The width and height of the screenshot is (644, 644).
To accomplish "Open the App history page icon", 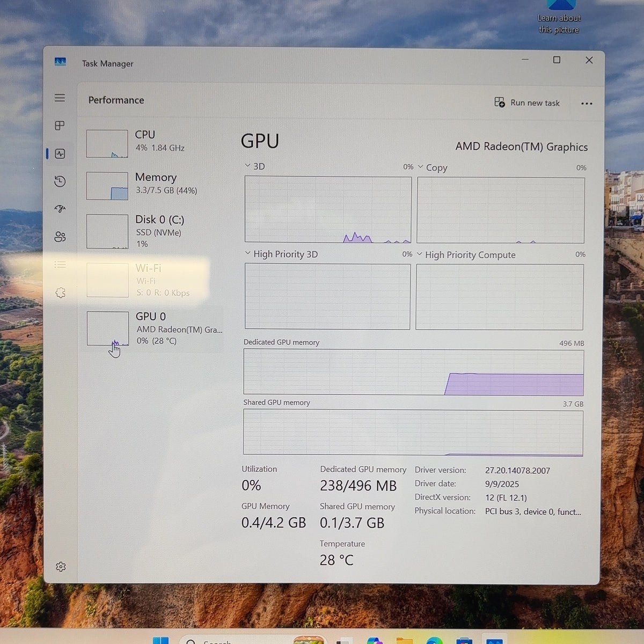I will click(60, 181).
